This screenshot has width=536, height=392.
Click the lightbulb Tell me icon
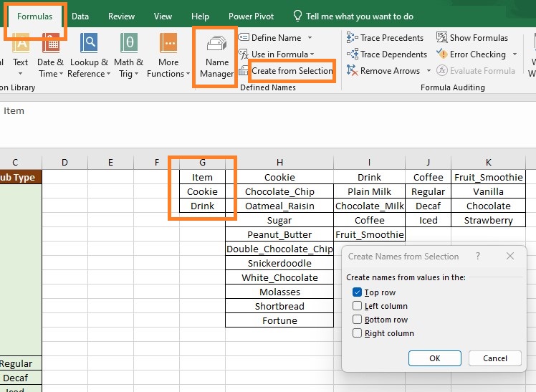297,16
